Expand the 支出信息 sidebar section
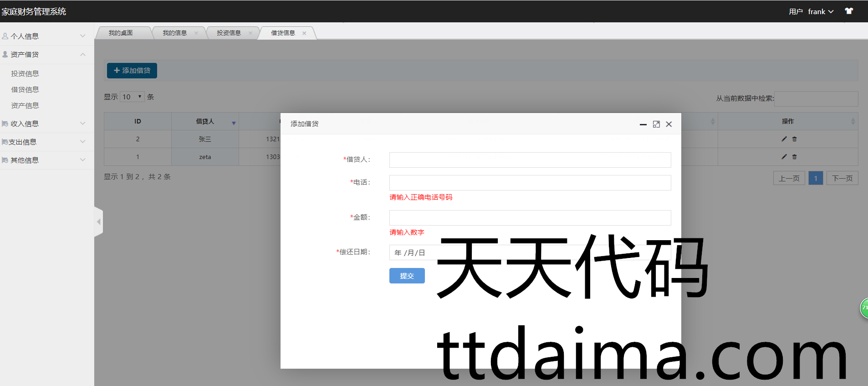868x386 pixels. (43, 142)
